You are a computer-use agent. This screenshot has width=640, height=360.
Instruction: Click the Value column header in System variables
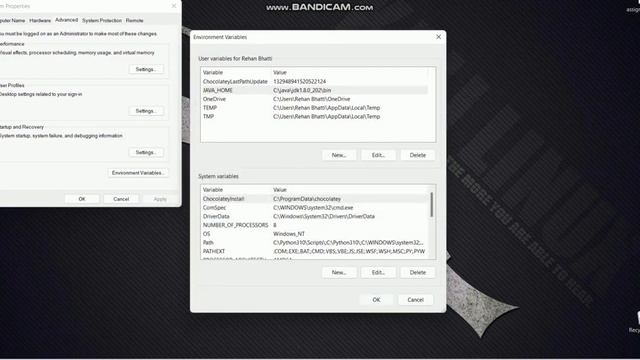(280, 190)
